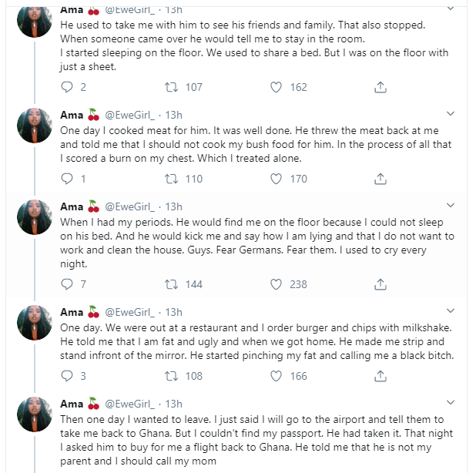Image resolution: width=476 pixels, height=473 pixels.
Task: Open Ama's avatar beside the cooked meat tweet
Action: click(35, 127)
